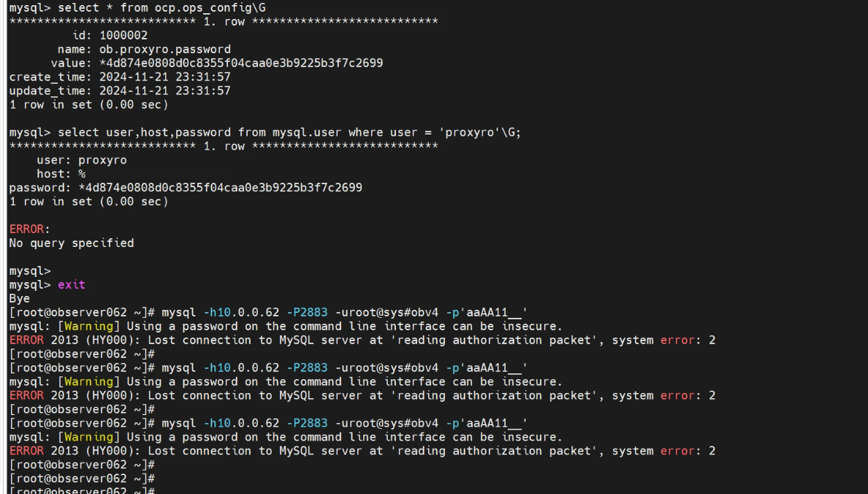Click the third 'mysql -h10.0.0.62' command line
Image resolution: width=868 pixels, height=494 pixels.
344,423
